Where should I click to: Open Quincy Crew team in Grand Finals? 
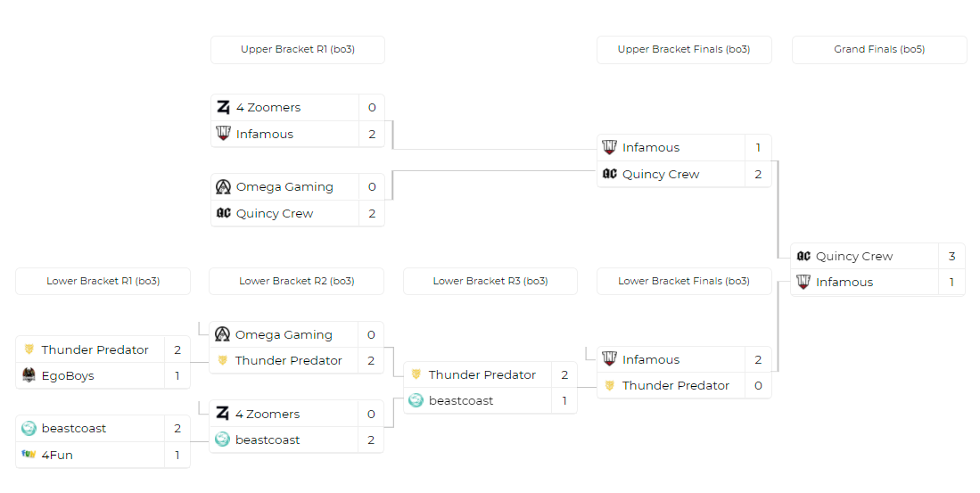(x=854, y=257)
